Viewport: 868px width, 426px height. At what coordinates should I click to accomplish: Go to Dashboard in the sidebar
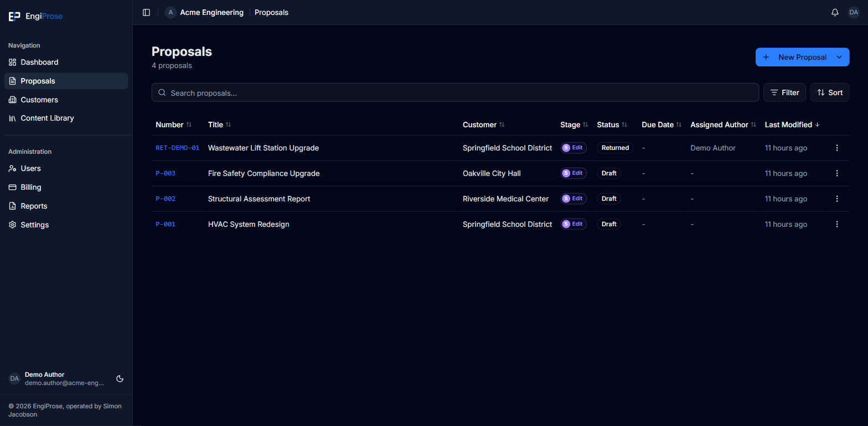tap(66, 62)
